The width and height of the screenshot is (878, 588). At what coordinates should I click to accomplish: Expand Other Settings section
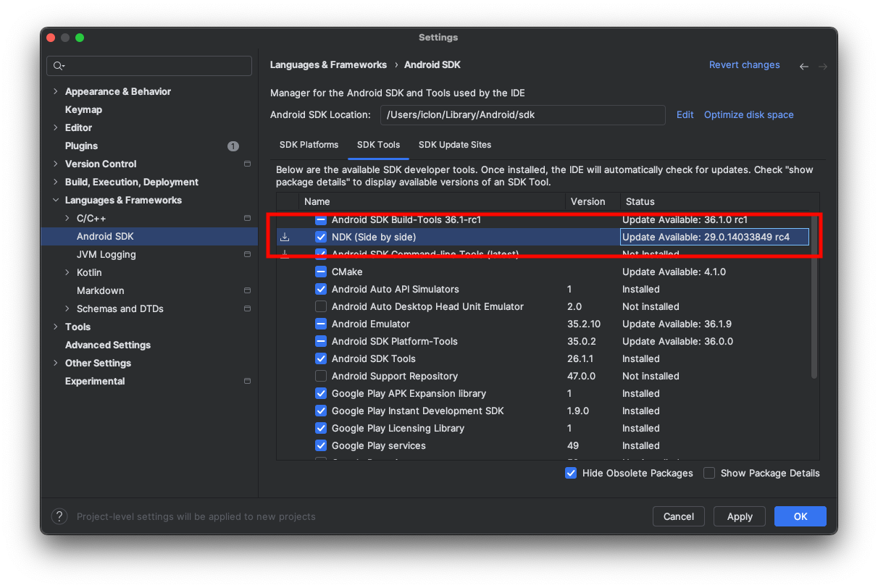pos(56,363)
